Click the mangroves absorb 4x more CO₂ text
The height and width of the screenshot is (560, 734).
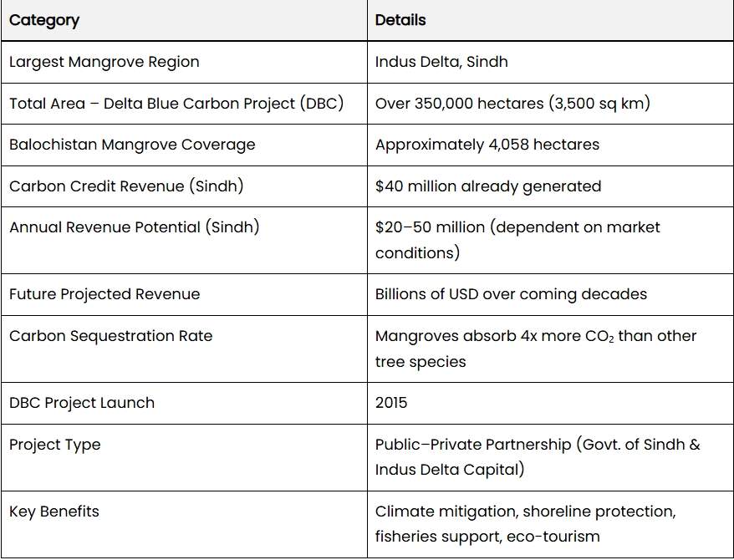click(536, 348)
